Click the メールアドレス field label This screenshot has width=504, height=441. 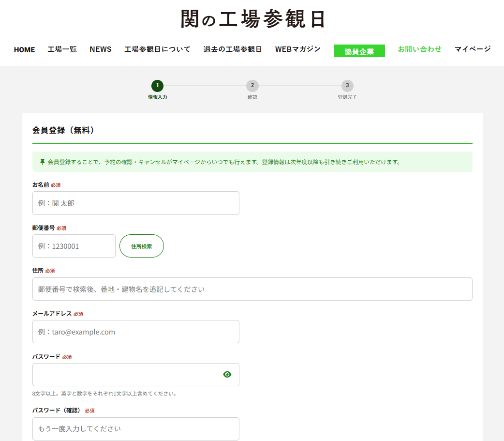point(52,313)
